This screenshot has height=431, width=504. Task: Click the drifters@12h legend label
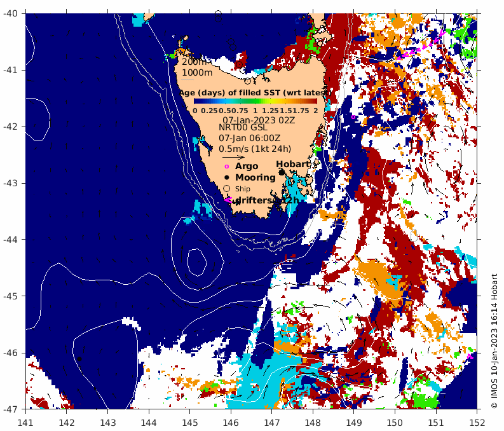click(267, 200)
